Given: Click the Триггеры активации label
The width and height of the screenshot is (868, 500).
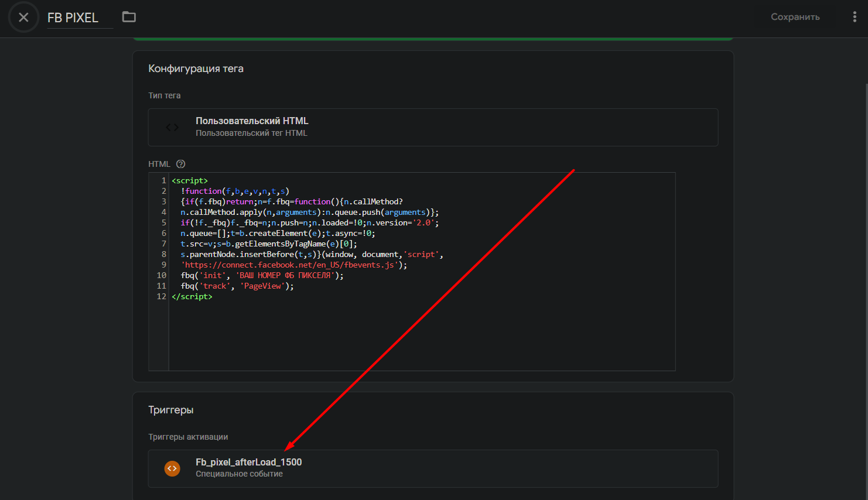Looking at the screenshot, I should point(188,437).
